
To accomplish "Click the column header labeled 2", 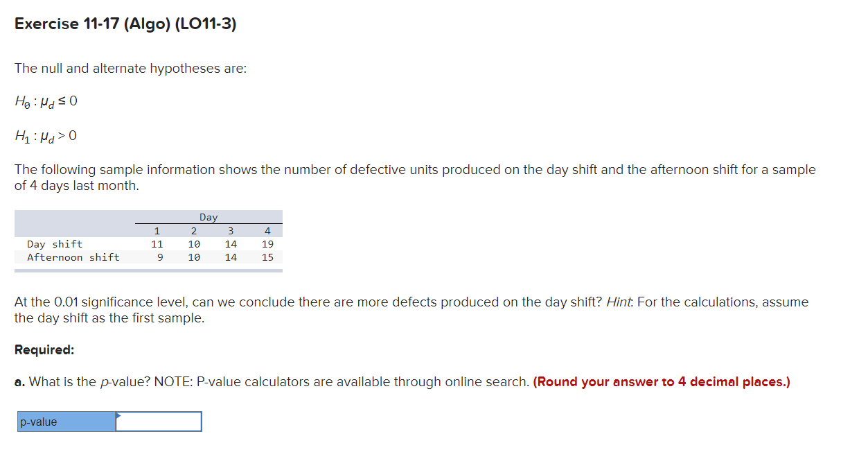I will pos(194,230).
